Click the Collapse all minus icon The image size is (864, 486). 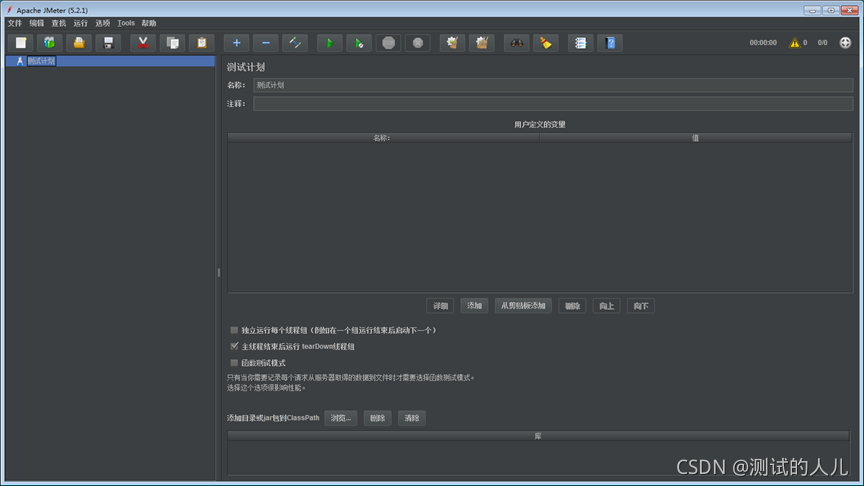(x=266, y=43)
